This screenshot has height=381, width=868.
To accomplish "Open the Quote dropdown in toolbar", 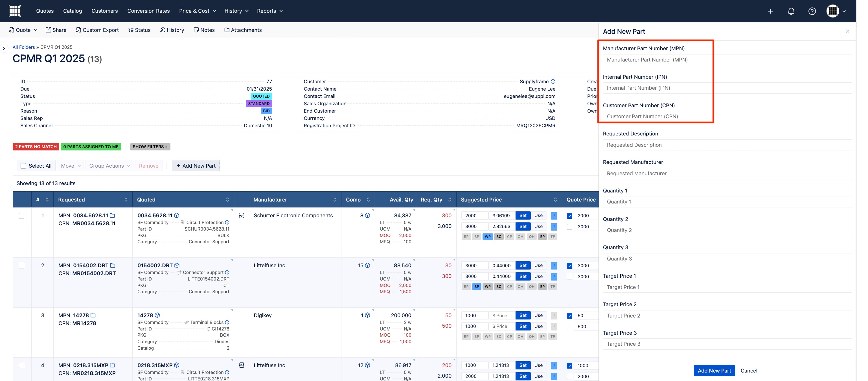I will (23, 30).
